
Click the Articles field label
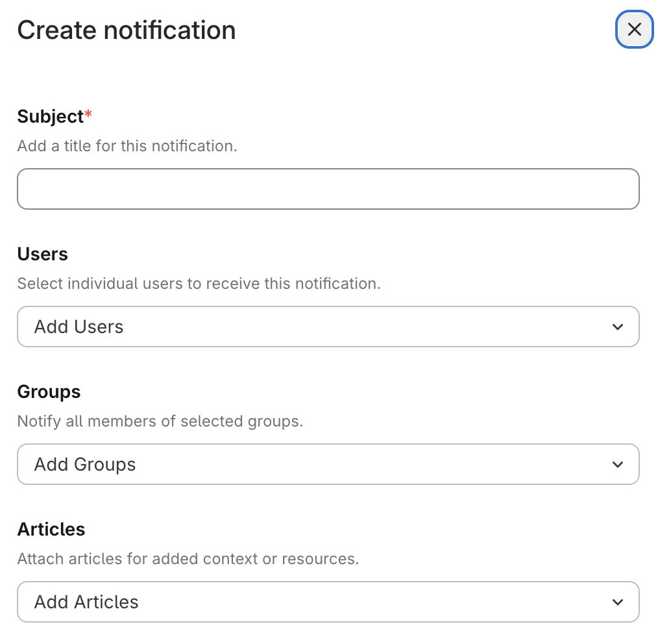tap(51, 529)
